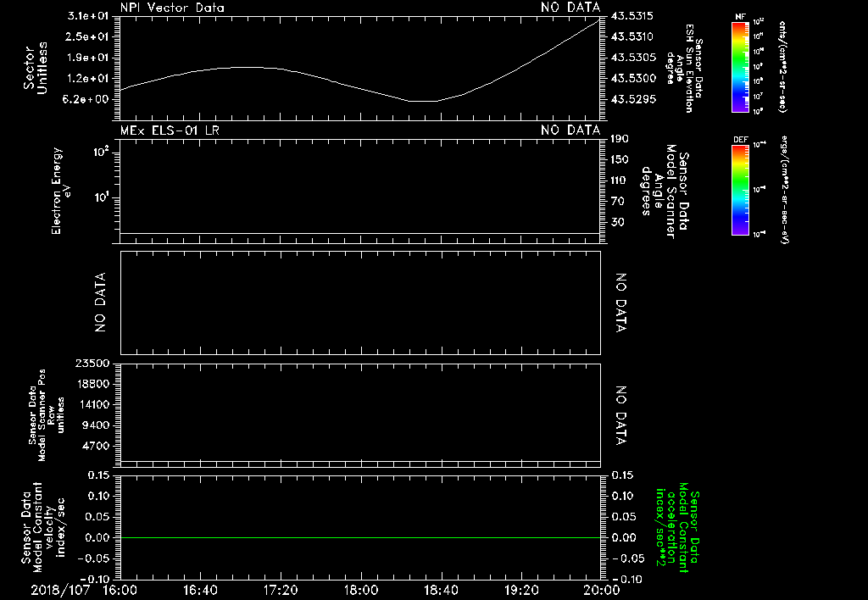Click the '190' scanner angle tick value
Viewport: 868px width, 600px height.
(620, 139)
